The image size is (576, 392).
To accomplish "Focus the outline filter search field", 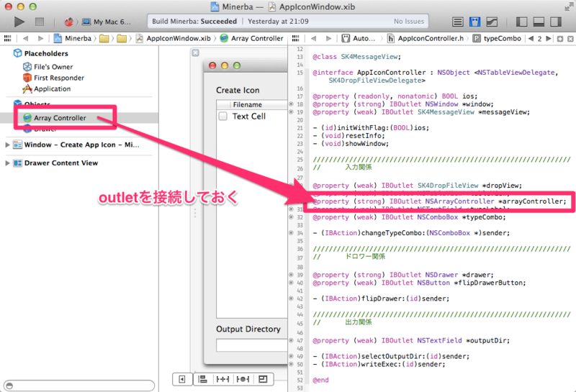I will tap(78, 386).
